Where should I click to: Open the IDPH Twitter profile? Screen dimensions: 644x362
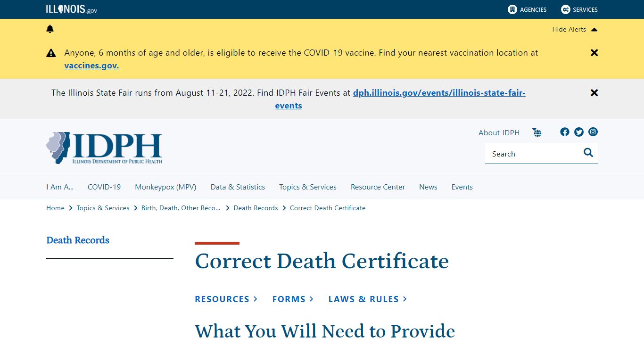578,132
